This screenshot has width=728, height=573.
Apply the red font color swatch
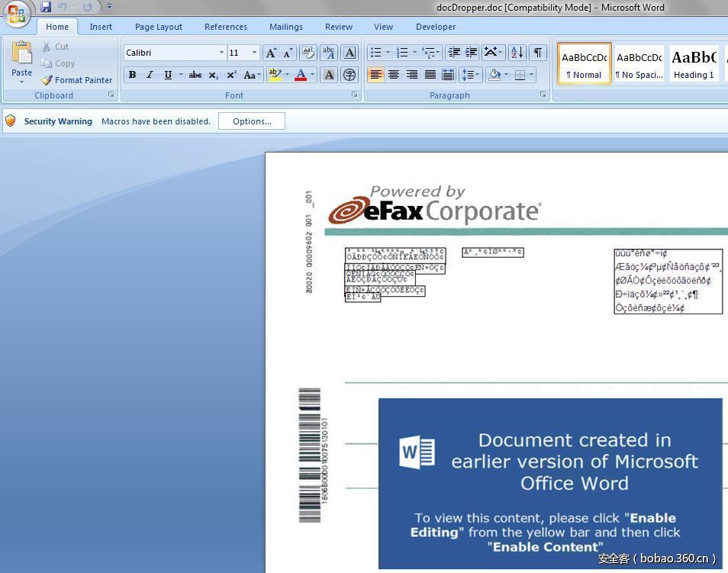pos(301,75)
